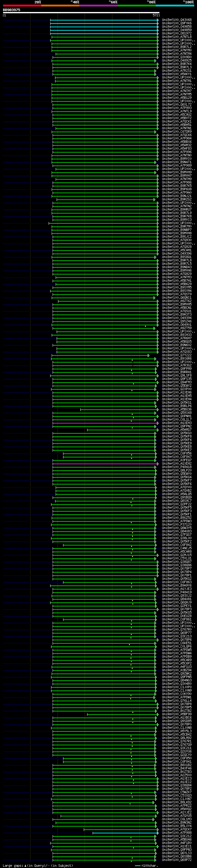Click label UniRef100_A3FEQ7
Image resolution: width=197 pixels, height=868 pixels.
click(x=177, y=460)
